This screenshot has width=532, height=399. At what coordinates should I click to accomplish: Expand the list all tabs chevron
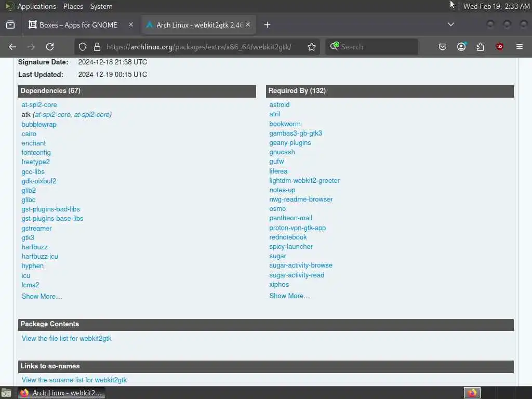pos(451,24)
